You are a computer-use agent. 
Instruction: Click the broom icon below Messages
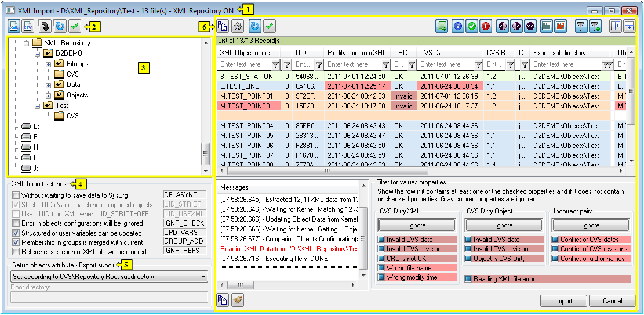click(238, 300)
